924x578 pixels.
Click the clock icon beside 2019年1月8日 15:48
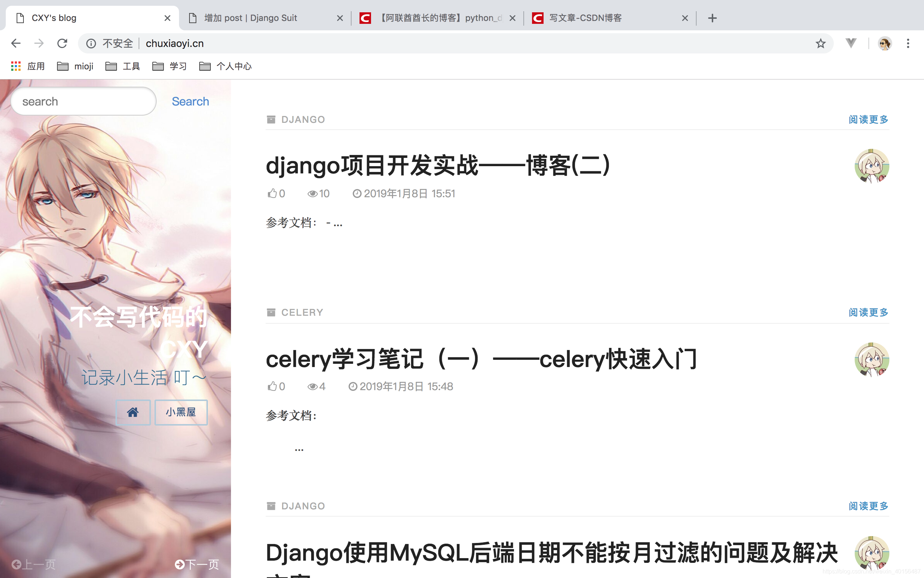[x=353, y=387]
